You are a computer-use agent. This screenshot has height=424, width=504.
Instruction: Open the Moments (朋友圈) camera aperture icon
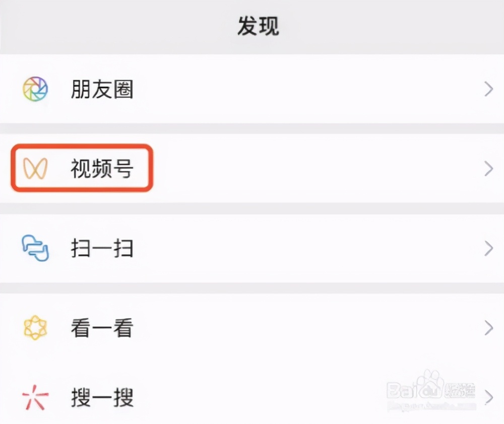coord(34,89)
